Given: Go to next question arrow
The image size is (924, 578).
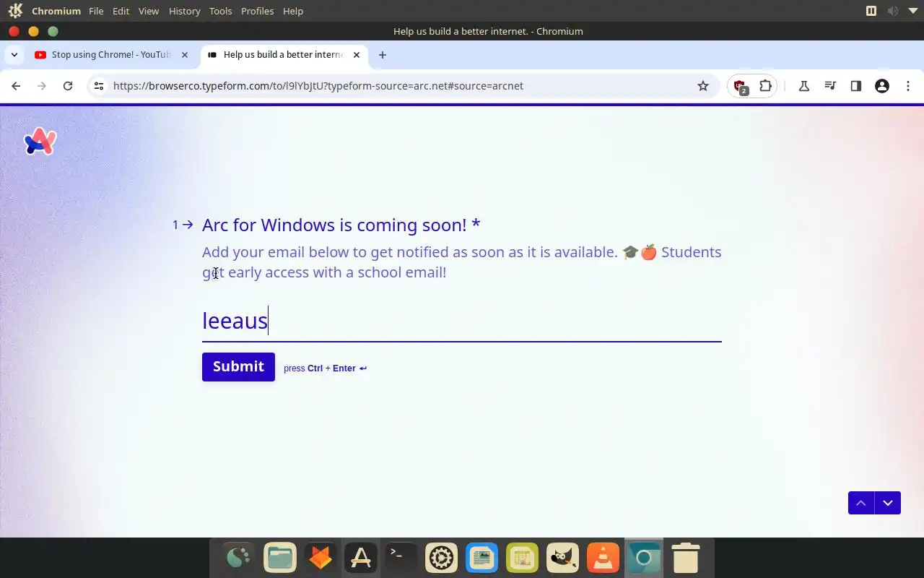Looking at the screenshot, I should tap(888, 503).
